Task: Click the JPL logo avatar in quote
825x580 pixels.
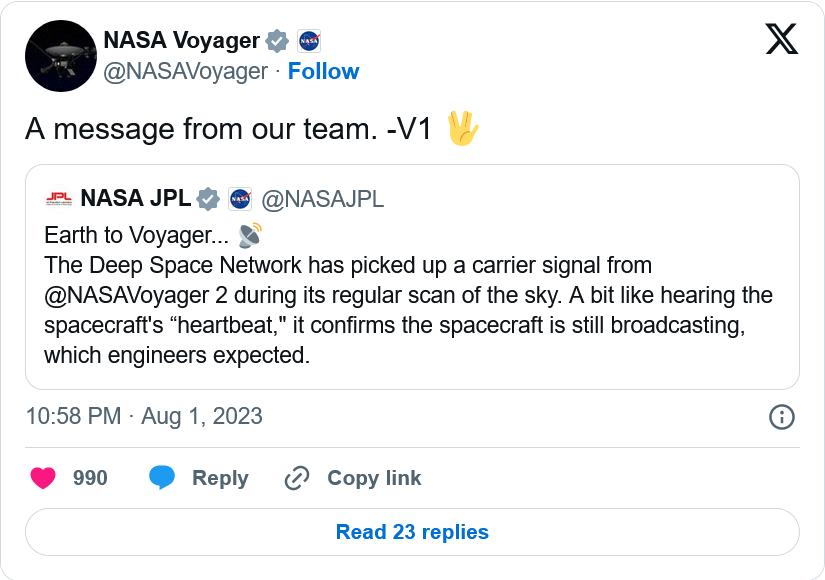Action: [58, 198]
